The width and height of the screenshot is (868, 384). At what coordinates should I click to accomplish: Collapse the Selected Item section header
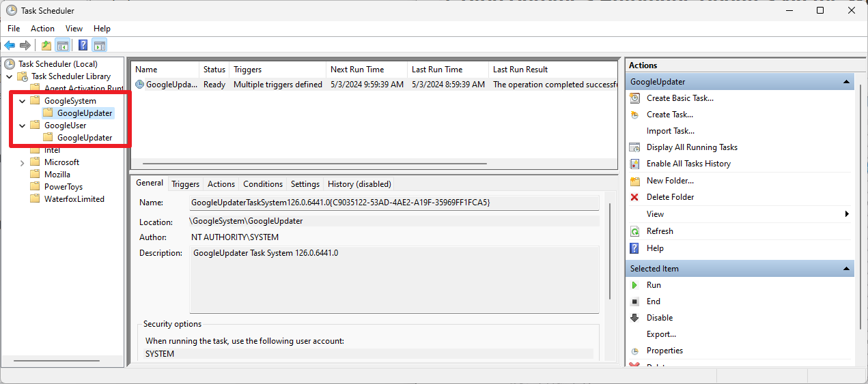click(847, 269)
